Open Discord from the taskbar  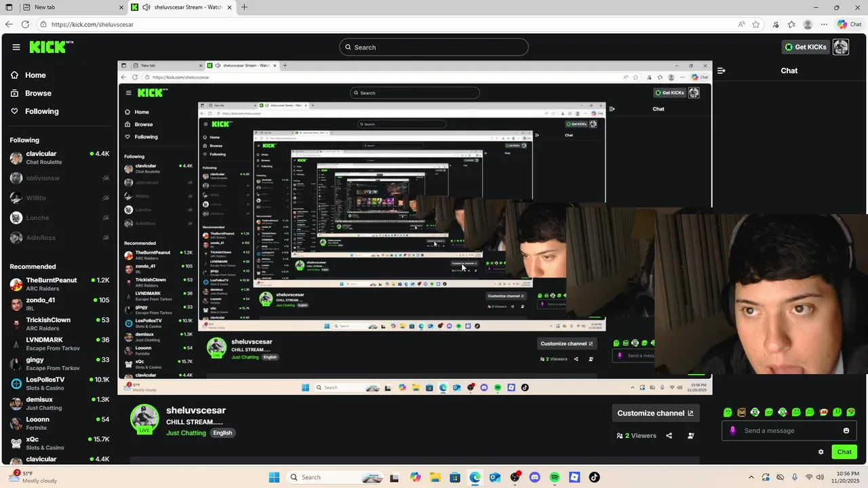534,477
